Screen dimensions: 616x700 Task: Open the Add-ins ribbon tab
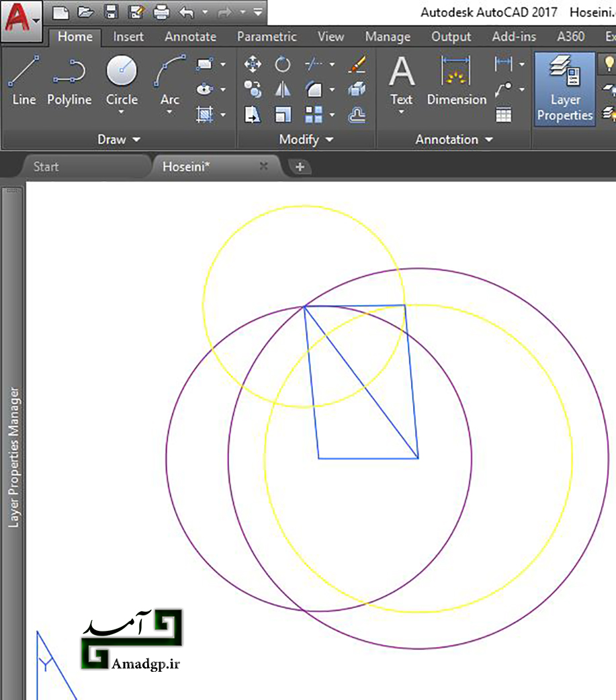point(514,36)
